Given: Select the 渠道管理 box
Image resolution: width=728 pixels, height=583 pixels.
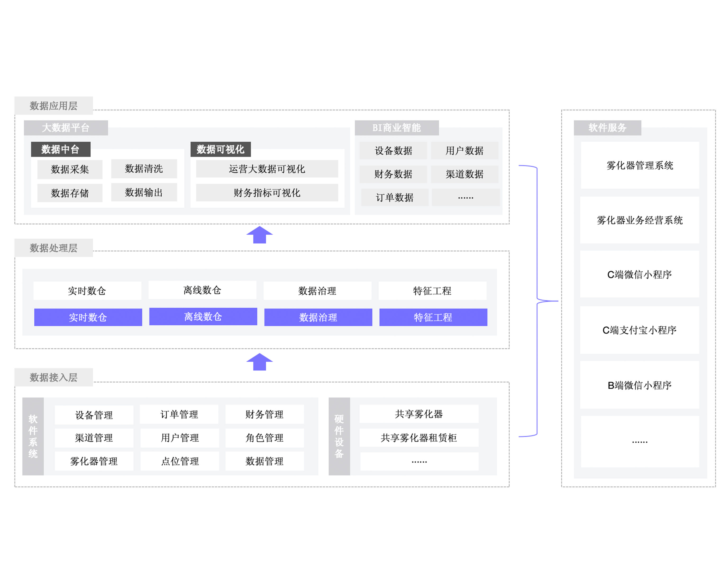Looking at the screenshot, I should (94, 438).
